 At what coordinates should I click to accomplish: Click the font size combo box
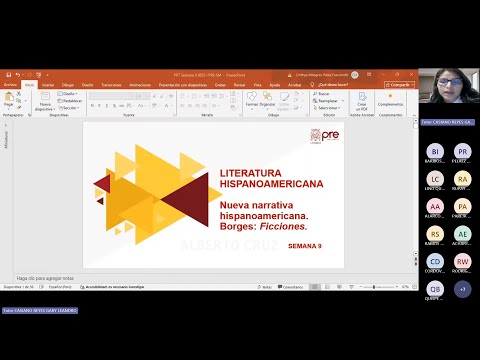(x=142, y=96)
